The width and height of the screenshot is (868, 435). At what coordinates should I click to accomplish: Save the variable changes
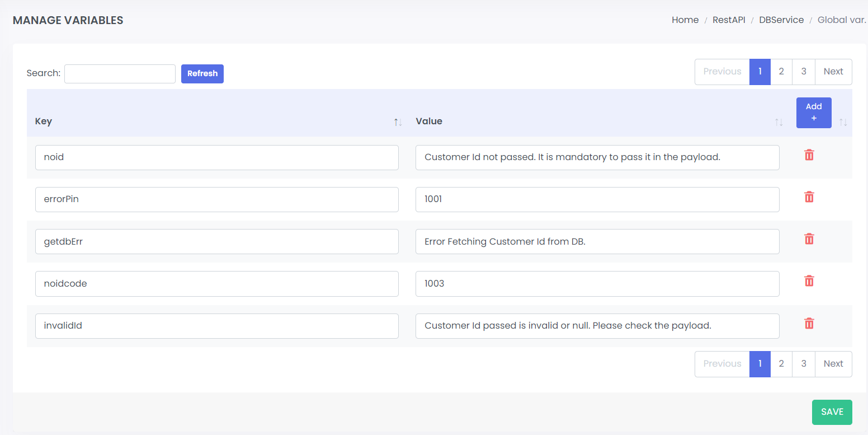(x=832, y=412)
